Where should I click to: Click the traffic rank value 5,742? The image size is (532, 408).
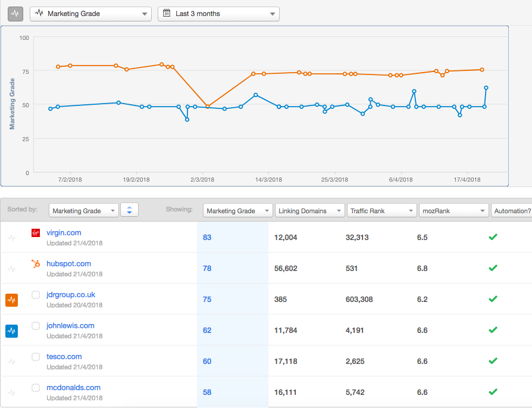pyautogui.click(x=355, y=393)
